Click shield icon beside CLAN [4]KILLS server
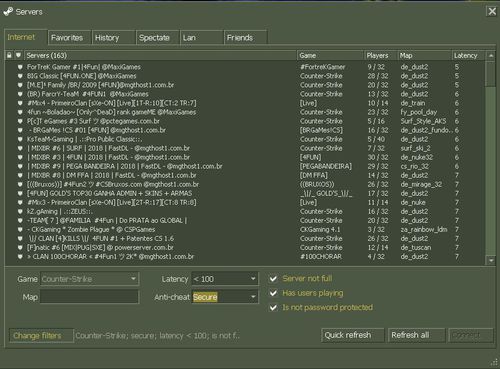This screenshot has height=369, width=500. (20, 238)
